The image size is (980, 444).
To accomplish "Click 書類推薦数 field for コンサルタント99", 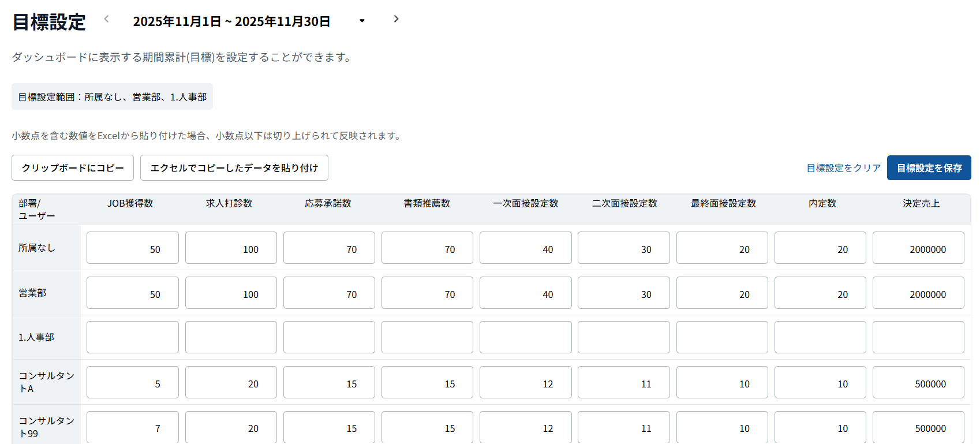I will [x=427, y=428].
